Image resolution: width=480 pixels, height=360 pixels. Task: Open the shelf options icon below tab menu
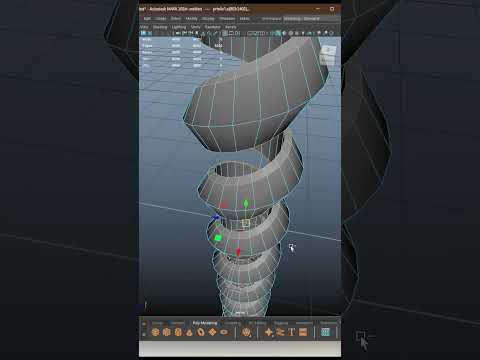(x=144, y=334)
